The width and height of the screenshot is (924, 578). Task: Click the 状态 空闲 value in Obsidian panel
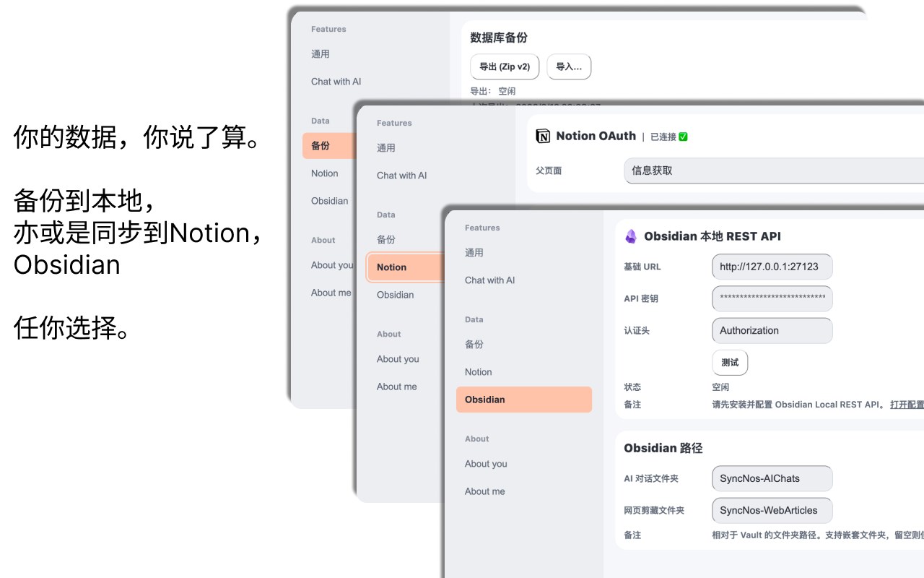tap(720, 387)
